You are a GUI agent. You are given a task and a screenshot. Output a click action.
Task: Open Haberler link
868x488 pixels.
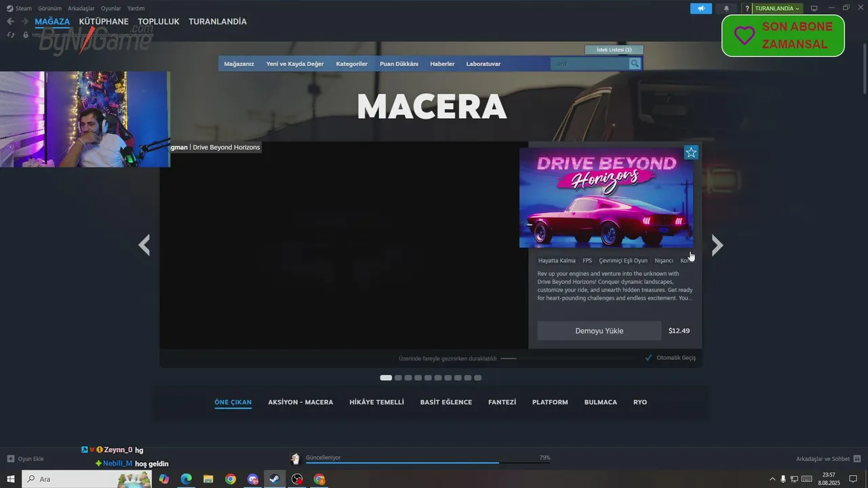coord(442,64)
